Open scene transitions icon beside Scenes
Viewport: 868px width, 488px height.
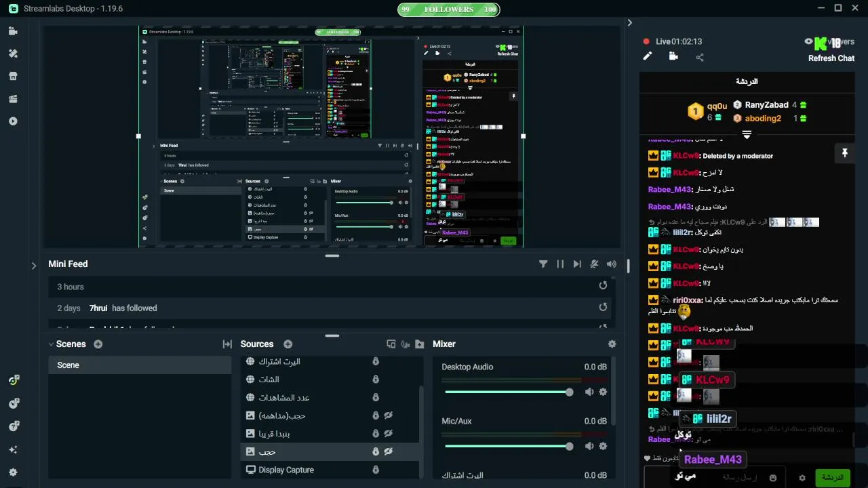[227, 344]
